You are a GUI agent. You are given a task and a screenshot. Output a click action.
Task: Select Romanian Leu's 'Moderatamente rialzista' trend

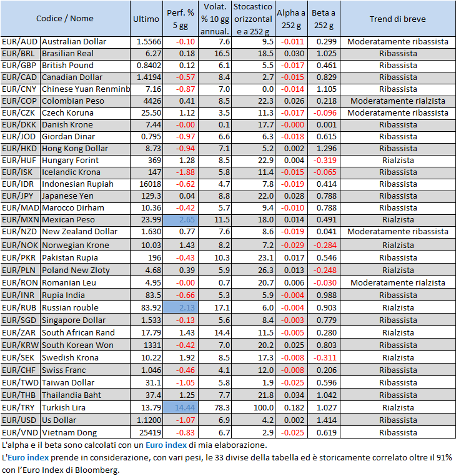coord(398,282)
